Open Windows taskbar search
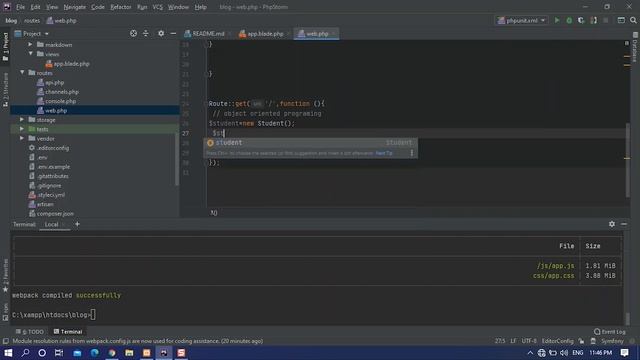This screenshot has width=640, height=360. coord(25,353)
